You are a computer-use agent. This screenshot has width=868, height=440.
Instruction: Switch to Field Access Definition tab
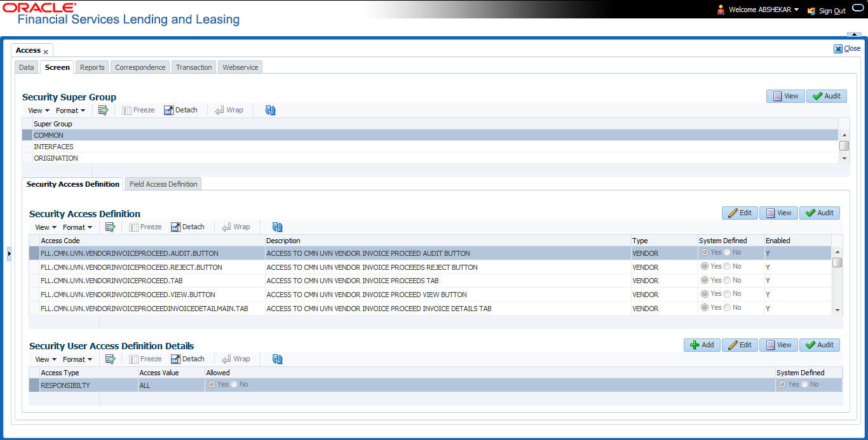163,184
